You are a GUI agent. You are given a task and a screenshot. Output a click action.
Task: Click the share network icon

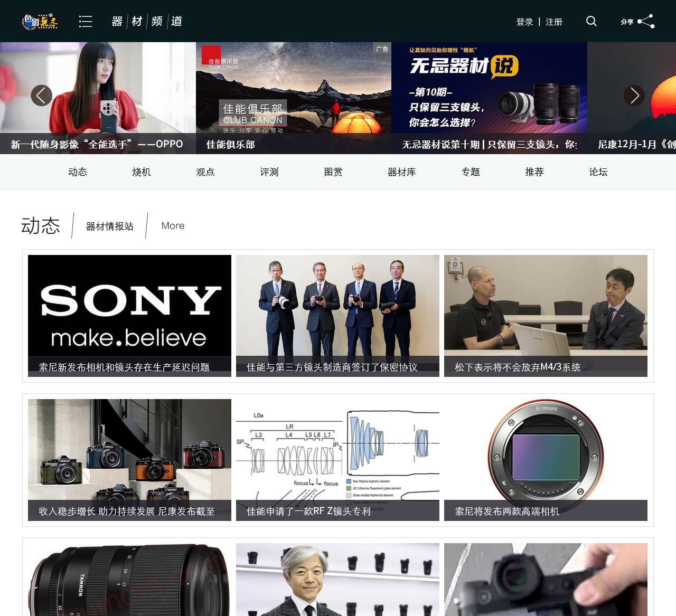(646, 21)
